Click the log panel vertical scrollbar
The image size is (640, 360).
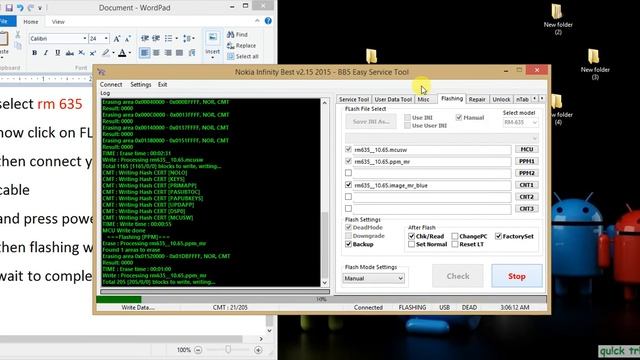pos(325,193)
